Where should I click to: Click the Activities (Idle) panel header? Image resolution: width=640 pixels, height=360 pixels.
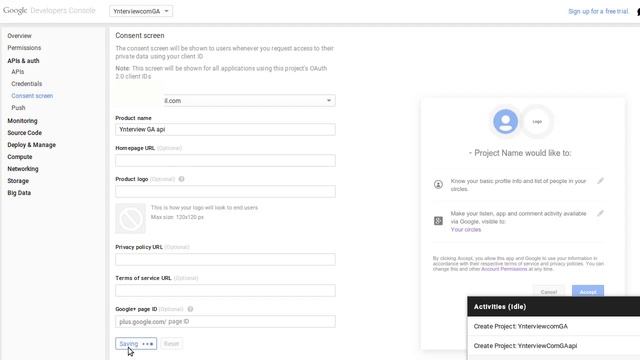click(553, 307)
